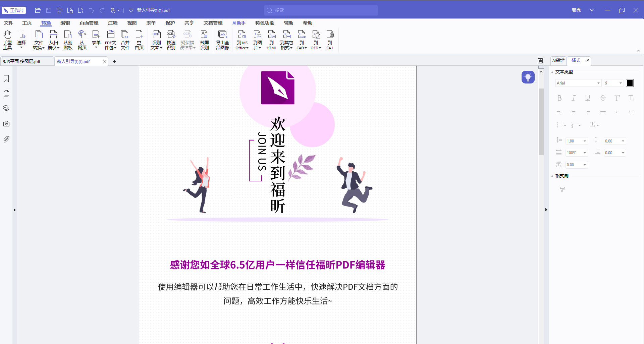Close the 格式 panel tab

pyautogui.click(x=588, y=60)
